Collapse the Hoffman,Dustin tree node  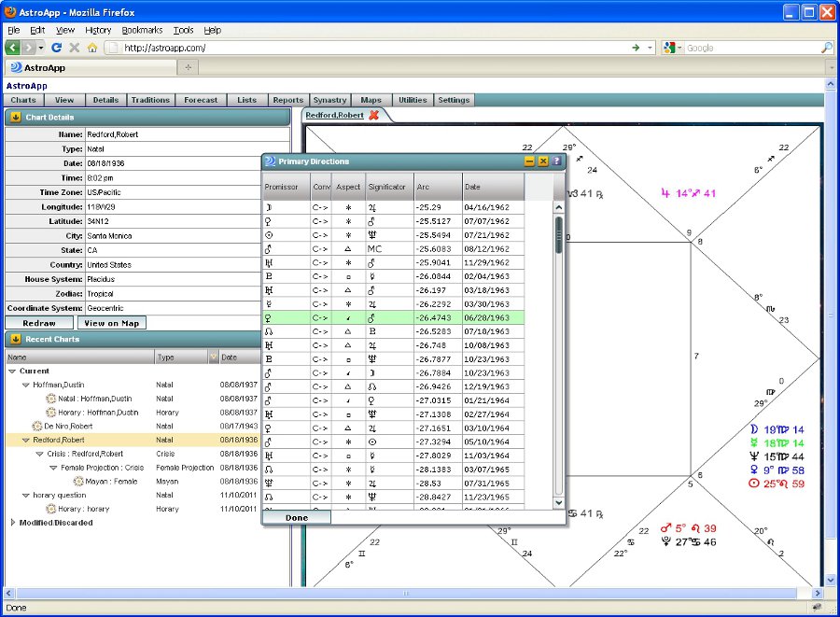point(25,385)
